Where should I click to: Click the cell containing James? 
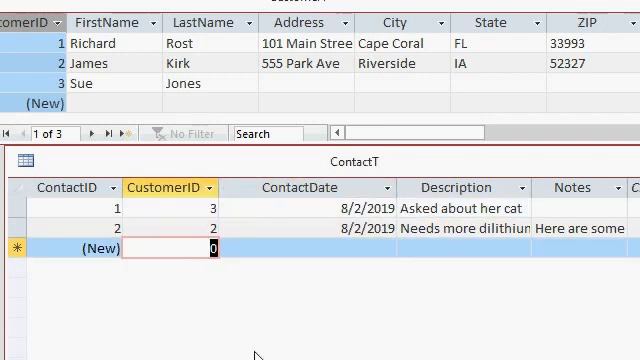pyautogui.click(x=114, y=63)
